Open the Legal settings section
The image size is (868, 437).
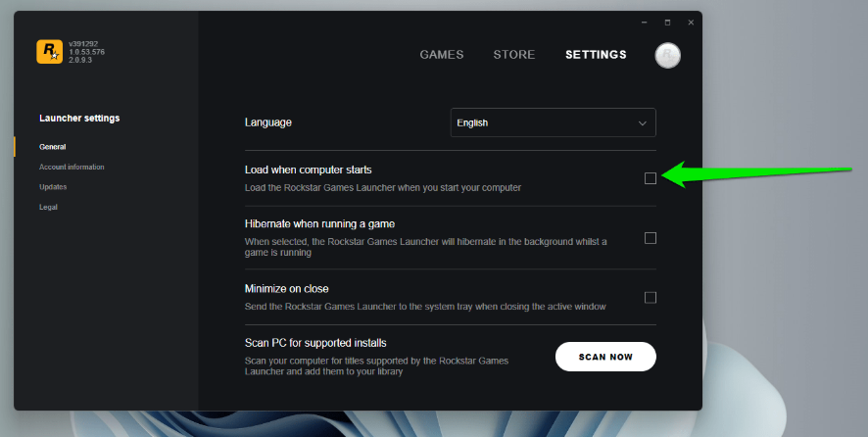tap(48, 207)
